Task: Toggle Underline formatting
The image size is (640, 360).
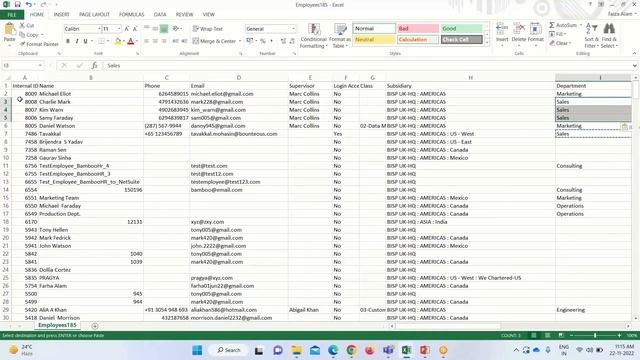Action: tap(85, 41)
